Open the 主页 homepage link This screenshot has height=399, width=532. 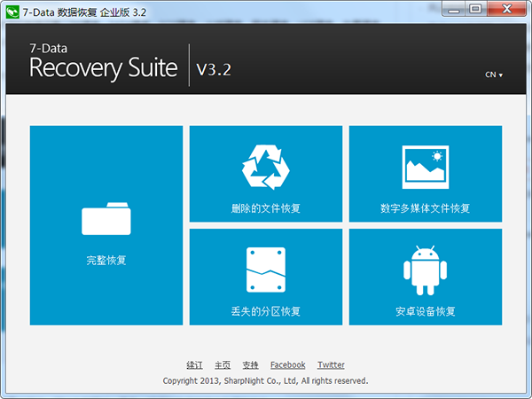click(223, 365)
